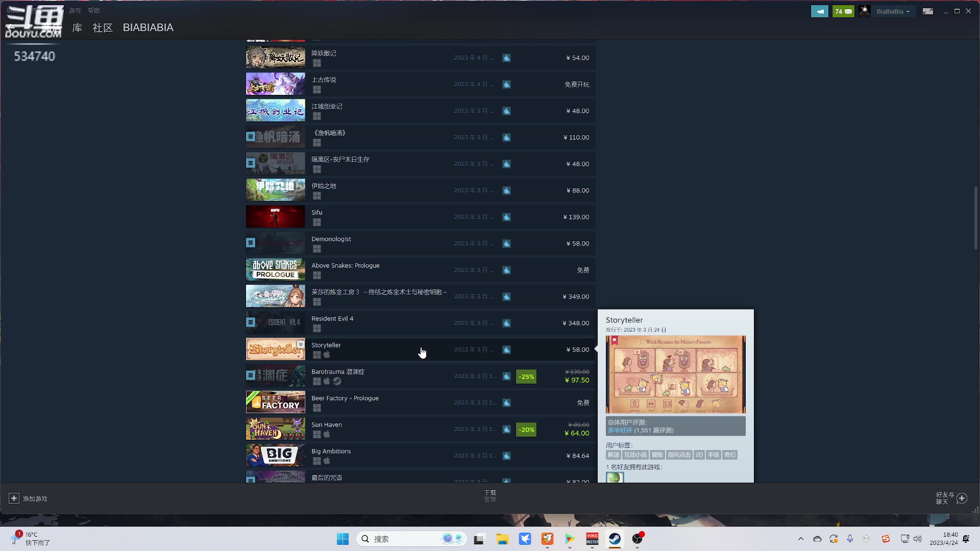
Task: Open the announcements megaphone icon
Action: pos(819,11)
